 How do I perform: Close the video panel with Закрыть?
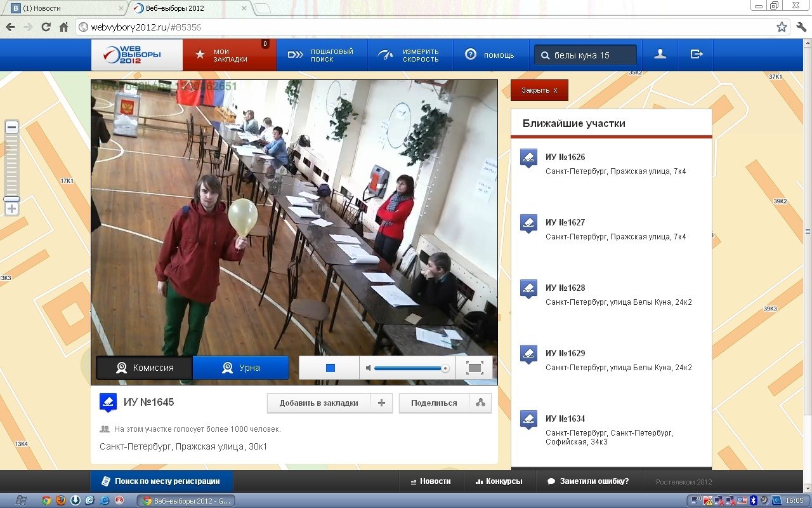[x=539, y=90]
